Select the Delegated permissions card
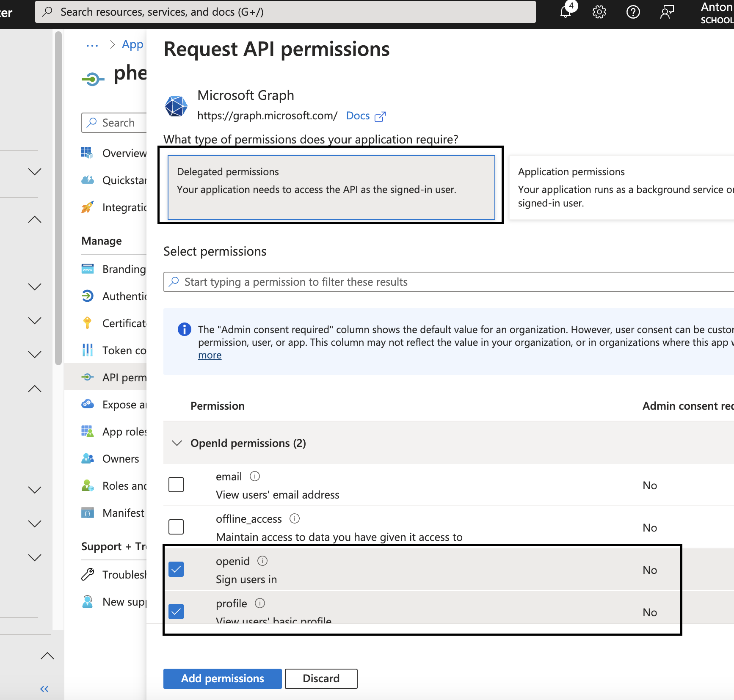 tap(331, 187)
